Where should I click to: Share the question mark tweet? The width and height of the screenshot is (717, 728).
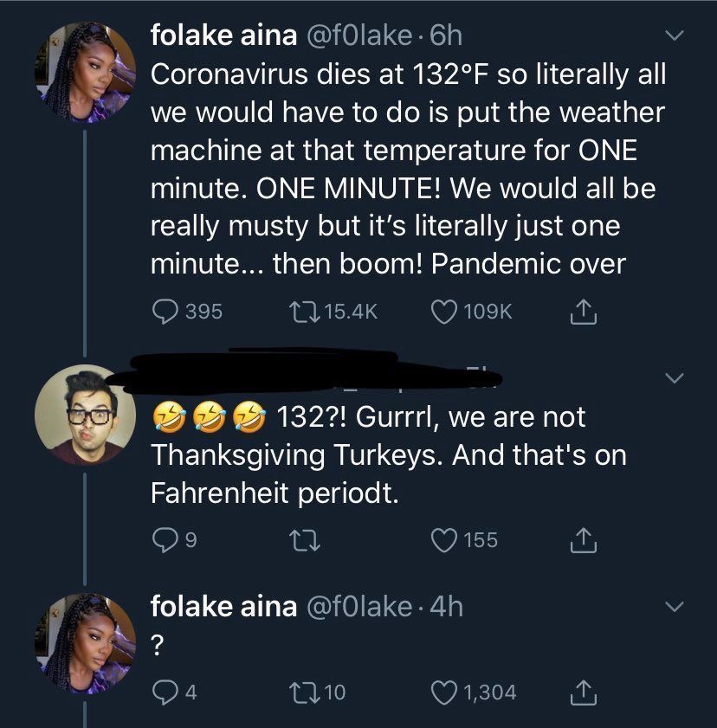(583, 693)
